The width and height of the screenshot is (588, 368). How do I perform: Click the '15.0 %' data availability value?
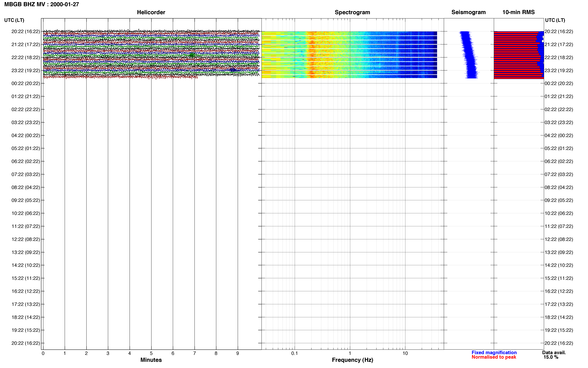pyautogui.click(x=551, y=357)
